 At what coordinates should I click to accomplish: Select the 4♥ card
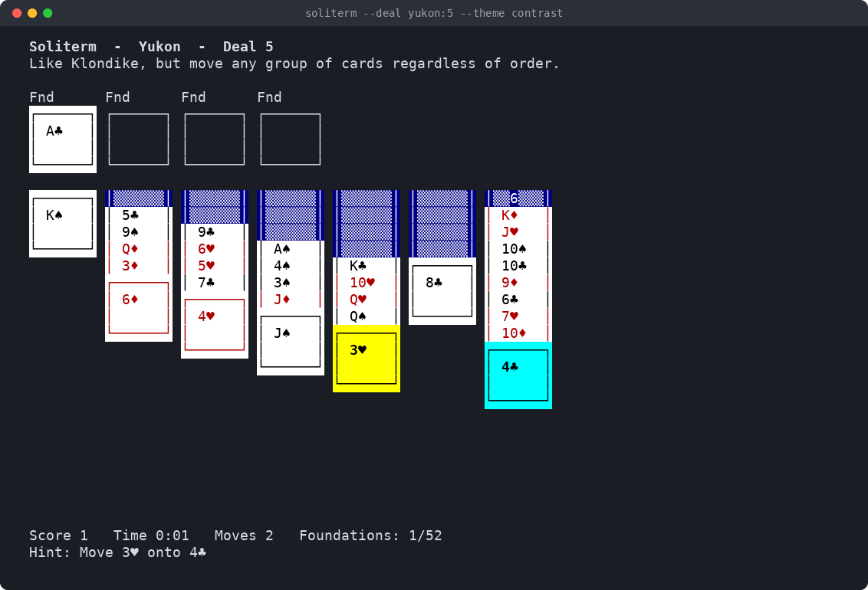[214, 325]
